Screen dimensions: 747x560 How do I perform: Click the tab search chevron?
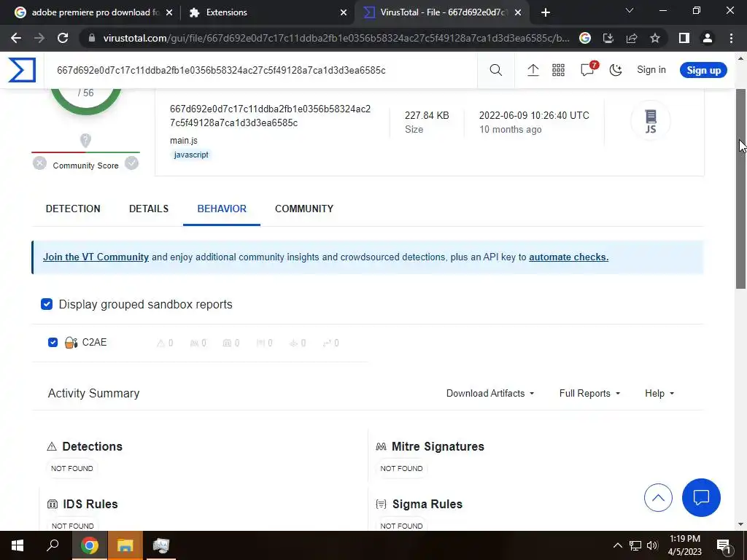630,10
